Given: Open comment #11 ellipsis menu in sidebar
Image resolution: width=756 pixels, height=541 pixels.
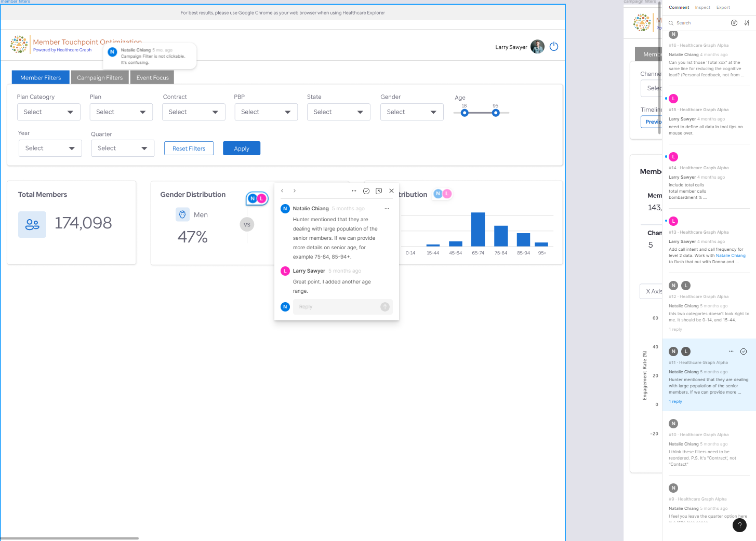Looking at the screenshot, I should tap(731, 351).
